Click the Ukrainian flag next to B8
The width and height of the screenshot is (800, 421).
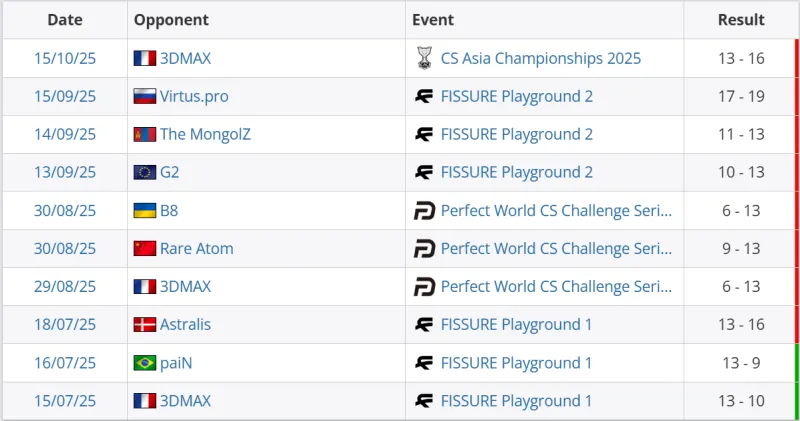(144, 211)
